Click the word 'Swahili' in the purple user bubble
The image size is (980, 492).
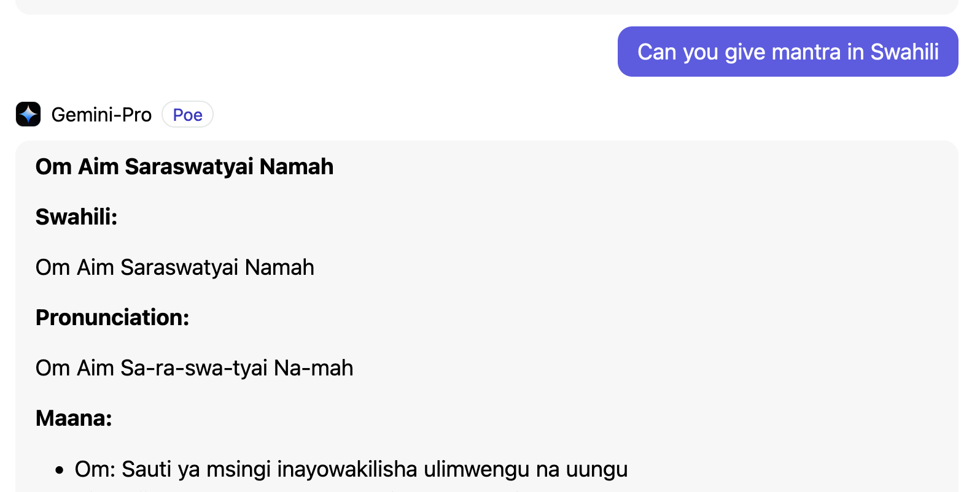[904, 52]
